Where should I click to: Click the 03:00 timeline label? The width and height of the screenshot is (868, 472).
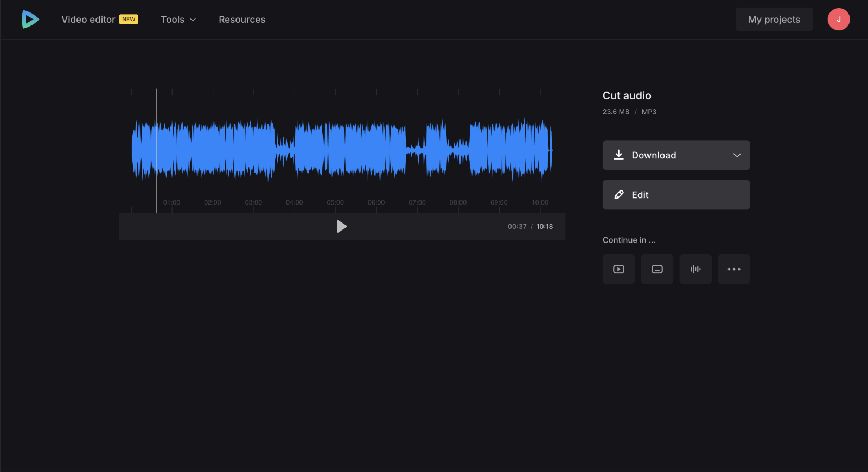tap(253, 202)
